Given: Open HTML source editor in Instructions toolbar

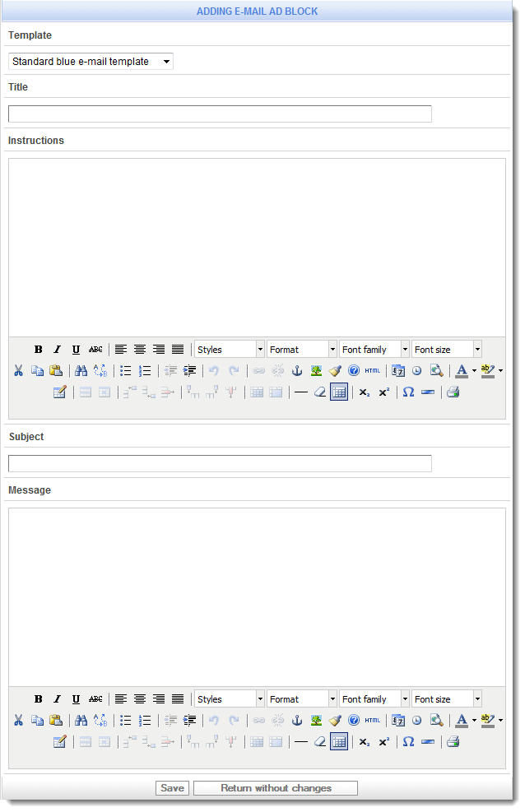Looking at the screenshot, I should [x=373, y=371].
